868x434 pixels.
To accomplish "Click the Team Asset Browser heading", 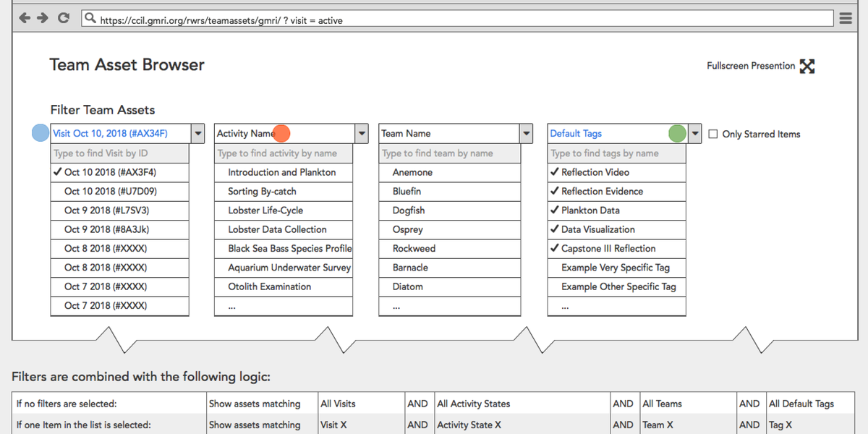I will [127, 65].
